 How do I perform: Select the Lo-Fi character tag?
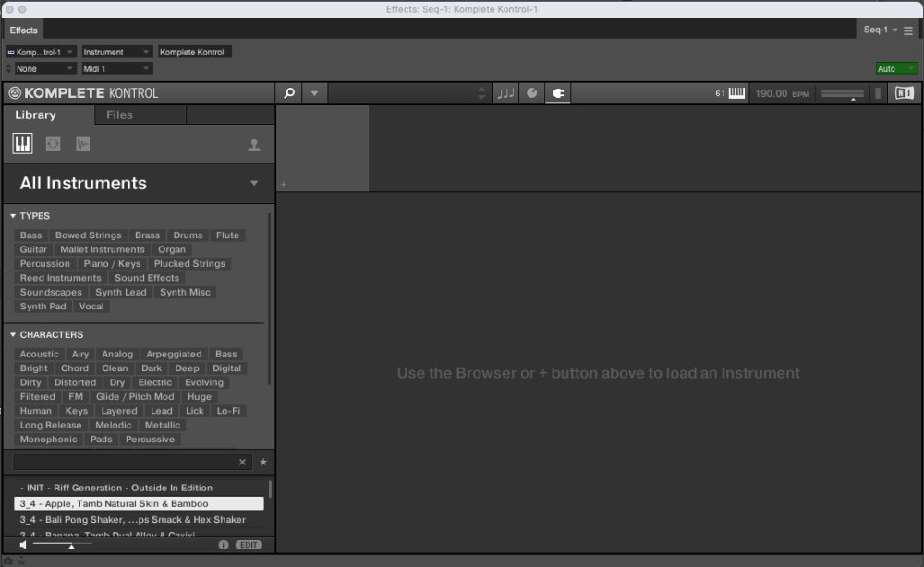[228, 411]
